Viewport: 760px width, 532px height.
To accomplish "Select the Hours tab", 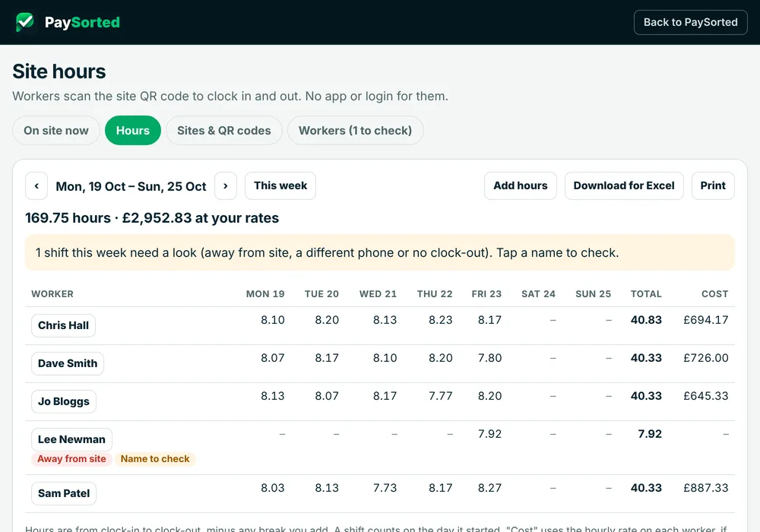I will coord(133,130).
